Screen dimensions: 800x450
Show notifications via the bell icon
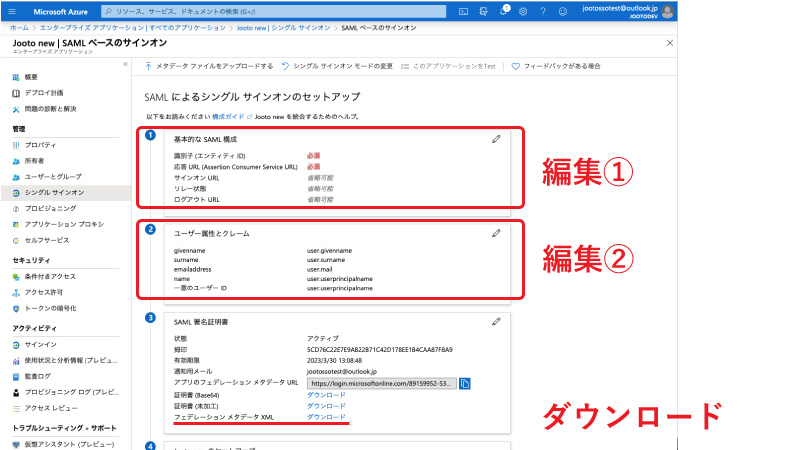click(x=503, y=10)
